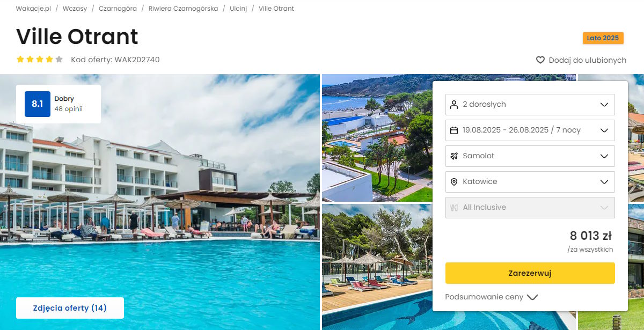This screenshot has height=330, width=644.
Task: Click the location pin icon beside Katowice
Action: pyautogui.click(x=454, y=182)
